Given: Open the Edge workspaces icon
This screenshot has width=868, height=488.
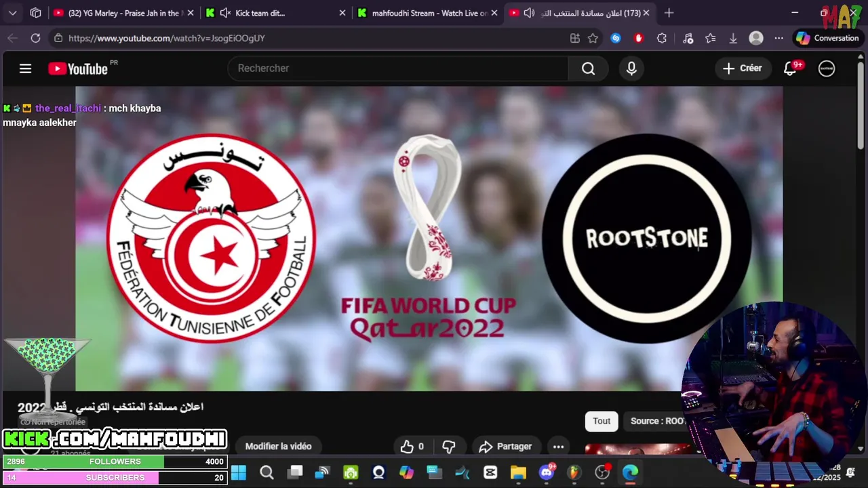Looking at the screenshot, I should (x=35, y=13).
